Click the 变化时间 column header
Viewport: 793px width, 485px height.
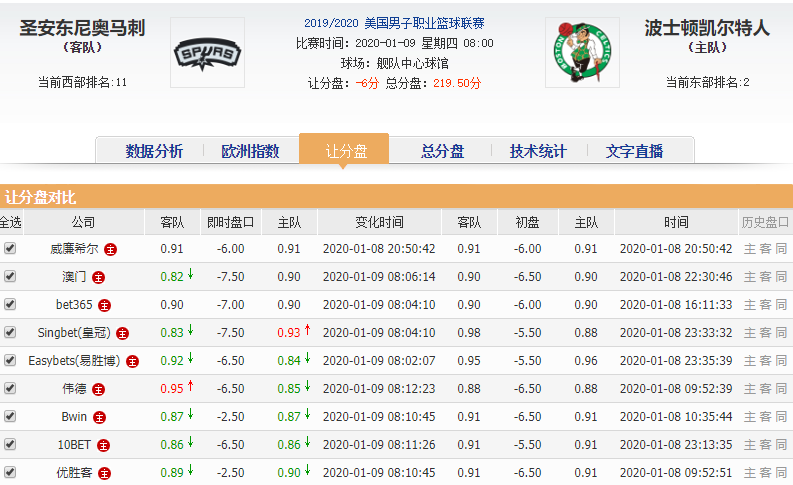coord(379,223)
